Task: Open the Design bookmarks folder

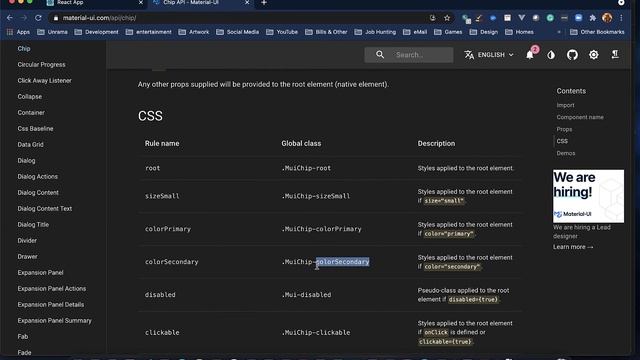Action: pyautogui.click(x=484, y=32)
